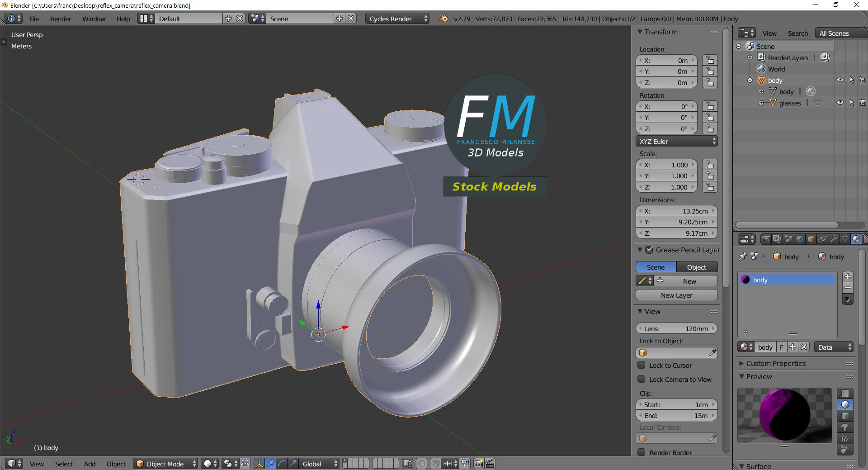868x470 pixels.
Task: Open the Constraints tab (chain icon)
Action: tap(822, 239)
